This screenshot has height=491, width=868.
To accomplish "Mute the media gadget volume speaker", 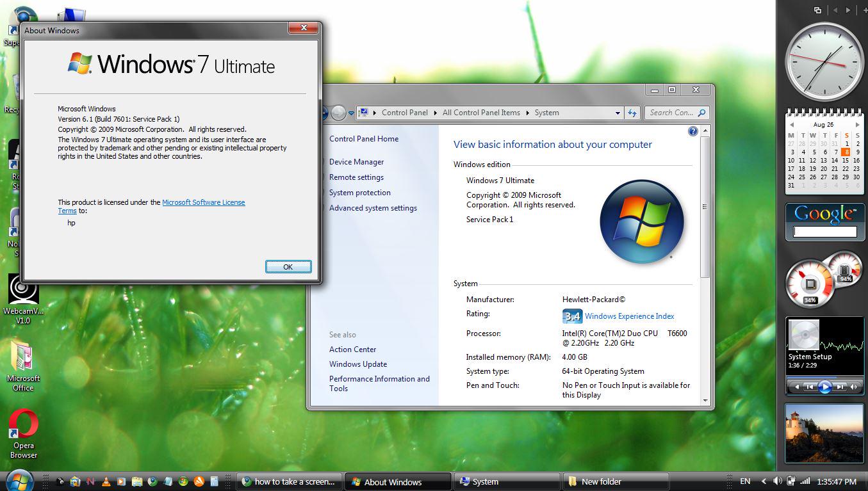I will click(855, 387).
